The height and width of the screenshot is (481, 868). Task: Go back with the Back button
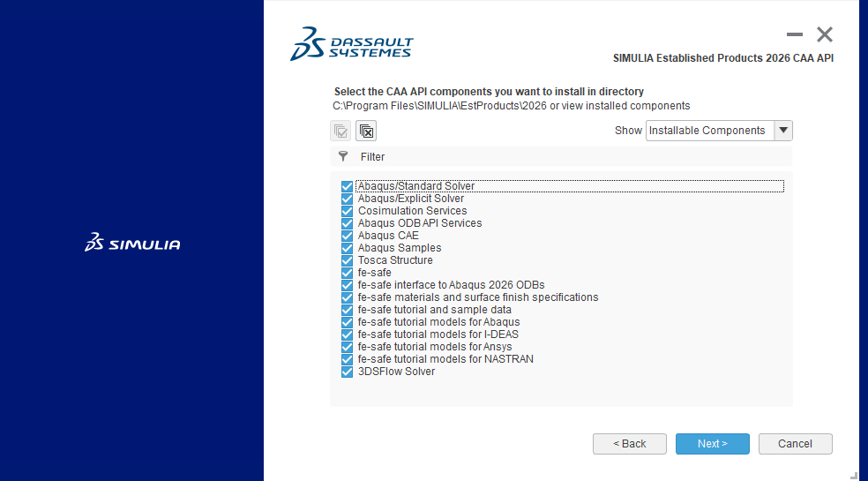pos(630,444)
